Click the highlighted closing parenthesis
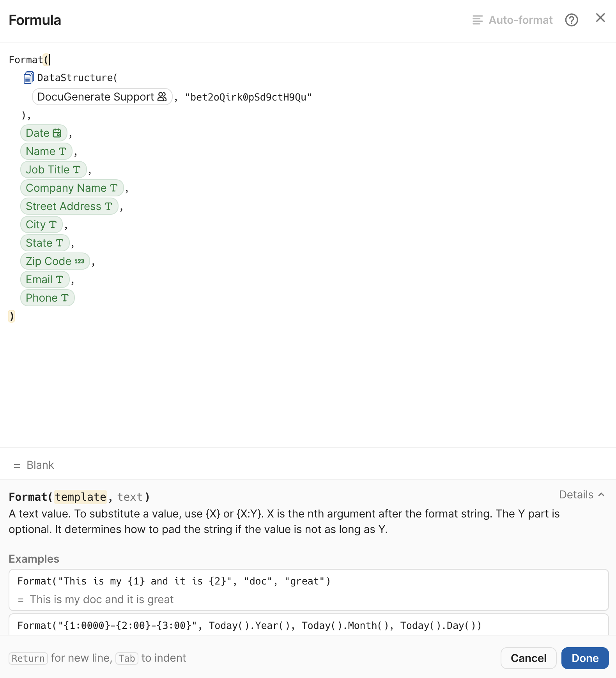This screenshot has width=616, height=678. pos(11,316)
